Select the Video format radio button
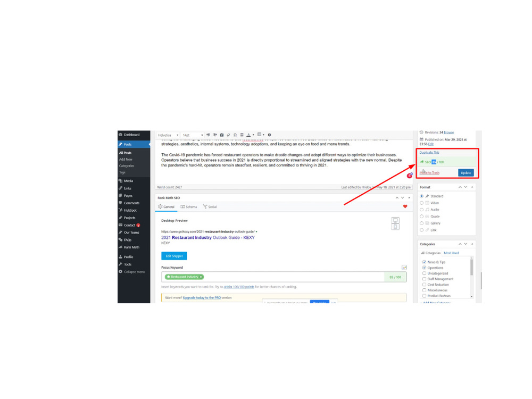The height and width of the screenshot is (399, 532). click(422, 203)
